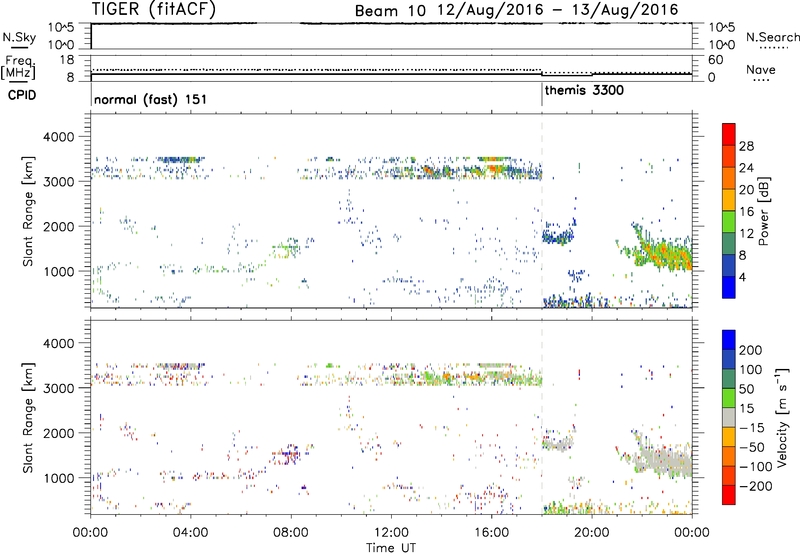Click the '20:00' time axis tick label

[x=592, y=533]
